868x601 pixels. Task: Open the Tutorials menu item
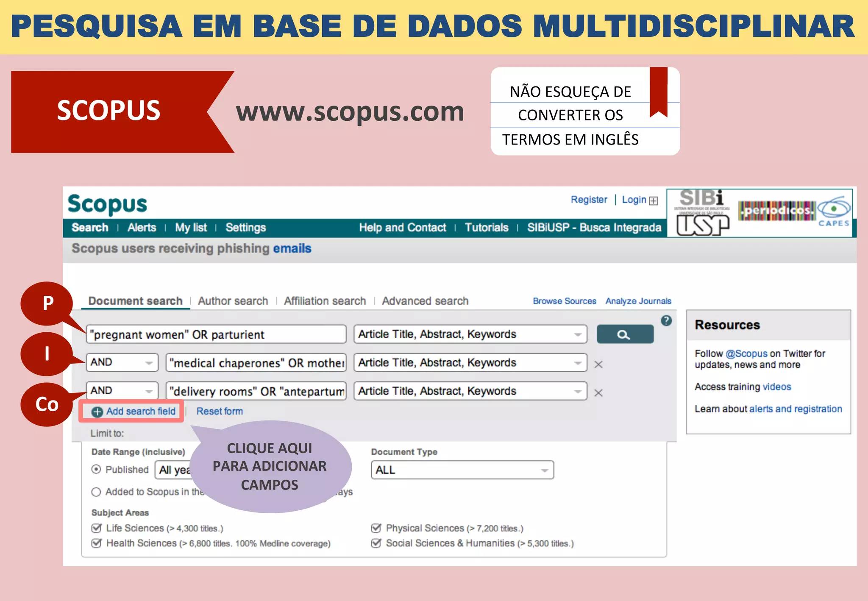tap(487, 228)
